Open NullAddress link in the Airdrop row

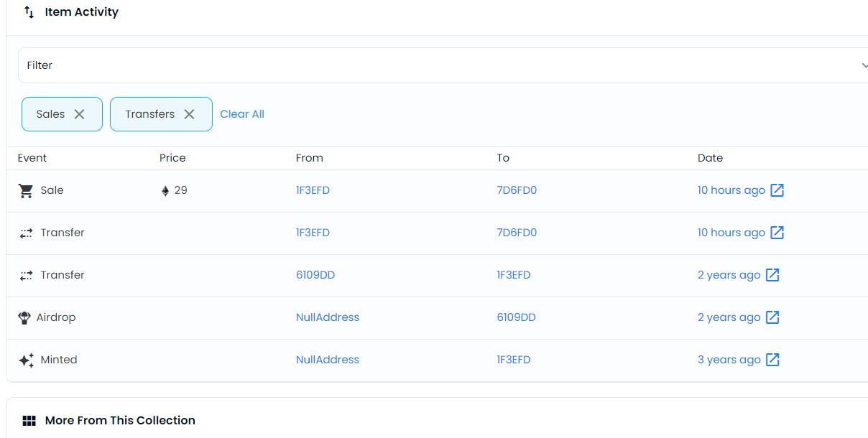click(328, 317)
